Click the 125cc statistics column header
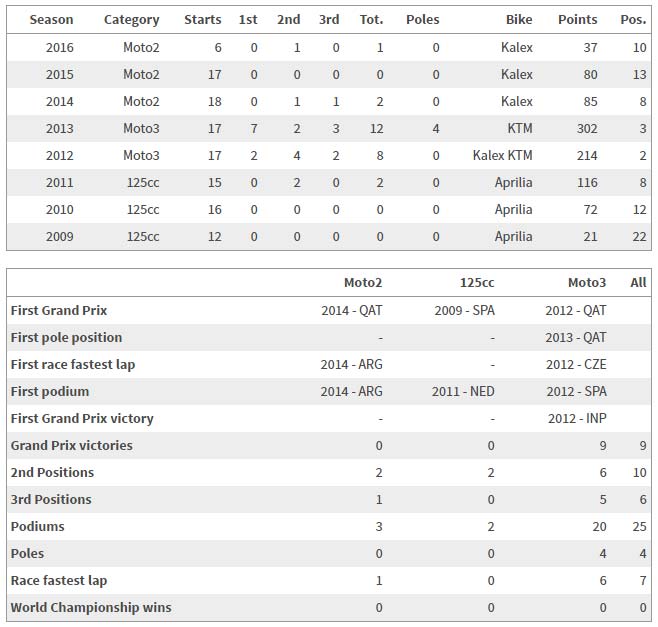 477,282
